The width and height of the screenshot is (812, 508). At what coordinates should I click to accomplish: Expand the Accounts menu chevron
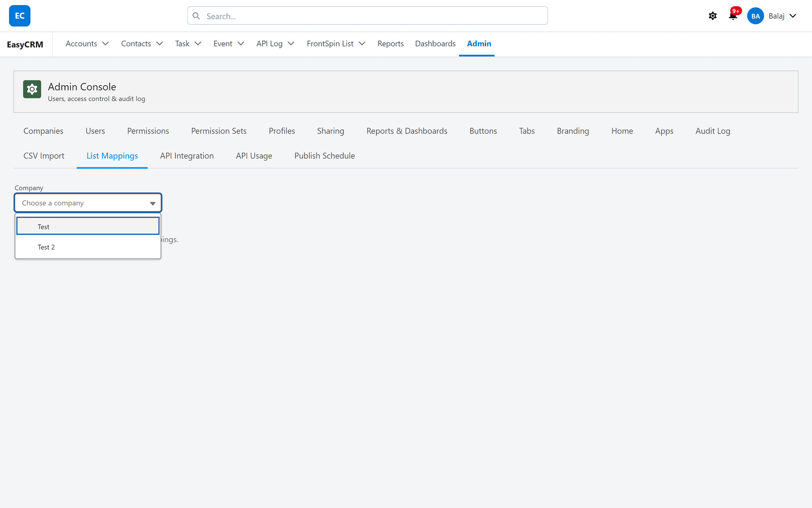pos(105,43)
